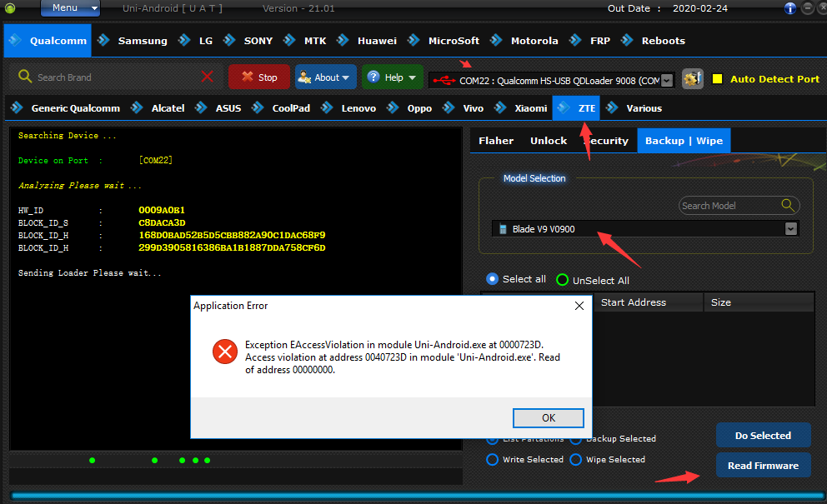Image resolution: width=827 pixels, height=504 pixels.
Task: Click into the Search Brand field
Action: (116, 77)
